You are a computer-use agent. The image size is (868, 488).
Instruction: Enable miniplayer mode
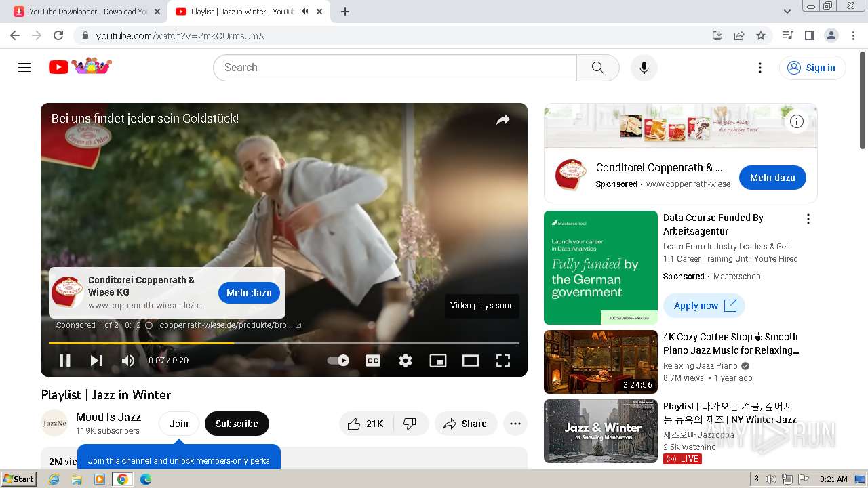coord(438,361)
